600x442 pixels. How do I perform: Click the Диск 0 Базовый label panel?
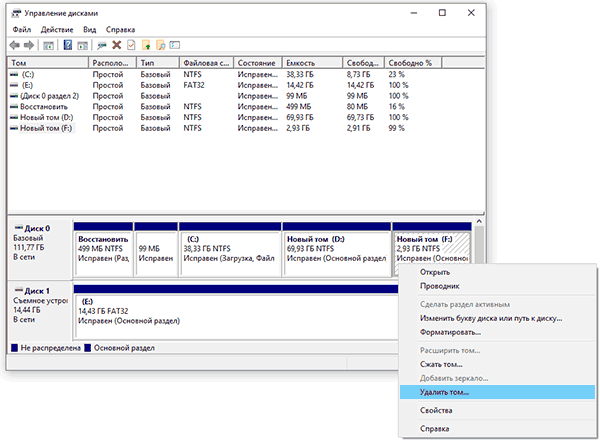click(40, 249)
